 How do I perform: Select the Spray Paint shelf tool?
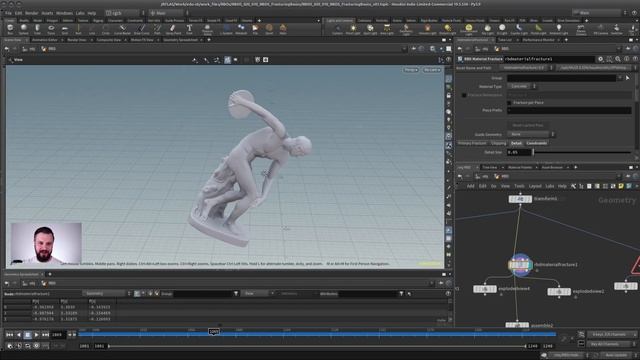point(173,29)
